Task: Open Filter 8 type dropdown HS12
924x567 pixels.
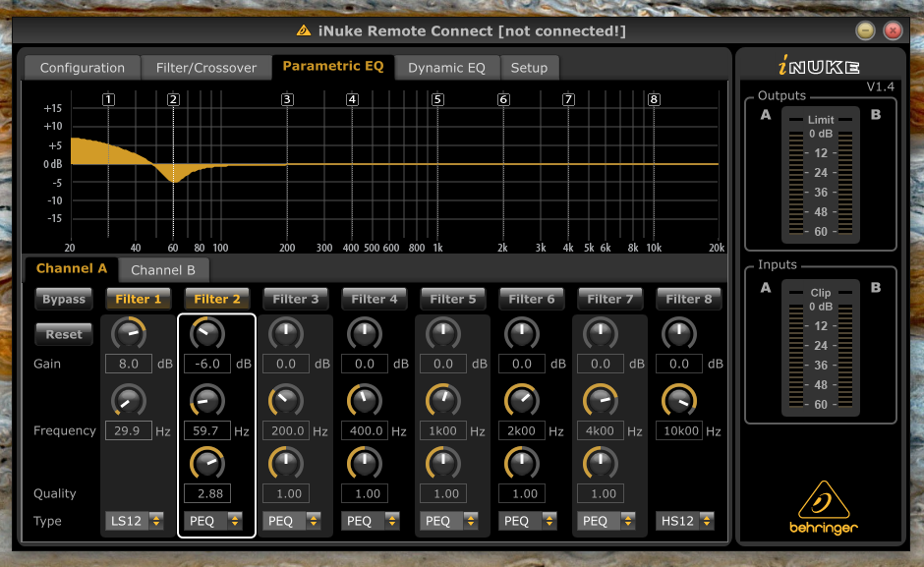Action: (x=685, y=521)
